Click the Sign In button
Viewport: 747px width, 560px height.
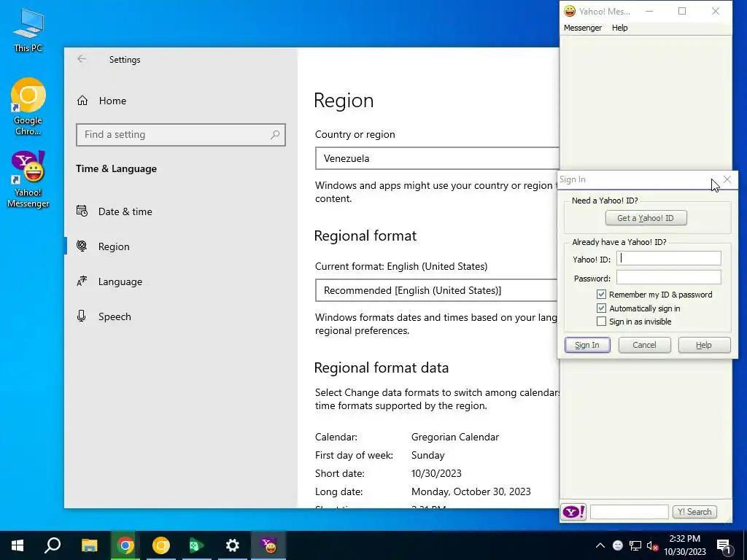(587, 345)
